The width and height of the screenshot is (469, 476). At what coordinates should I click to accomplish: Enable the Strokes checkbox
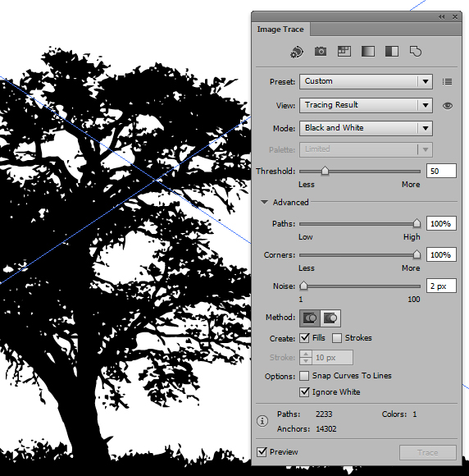[337, 338]
